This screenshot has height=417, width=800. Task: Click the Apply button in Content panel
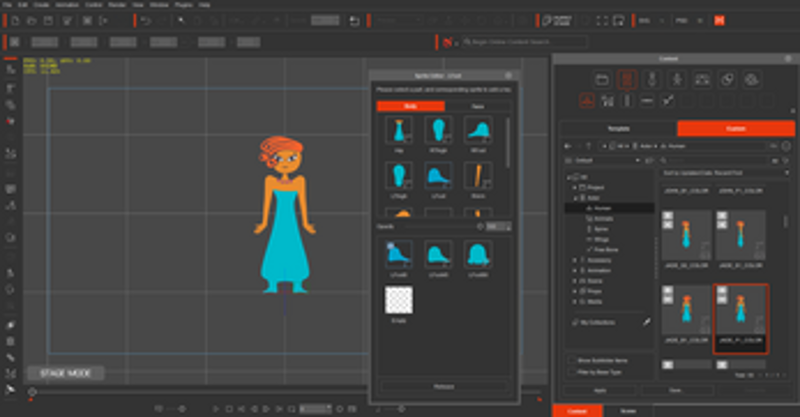click(x=600, y=390)
